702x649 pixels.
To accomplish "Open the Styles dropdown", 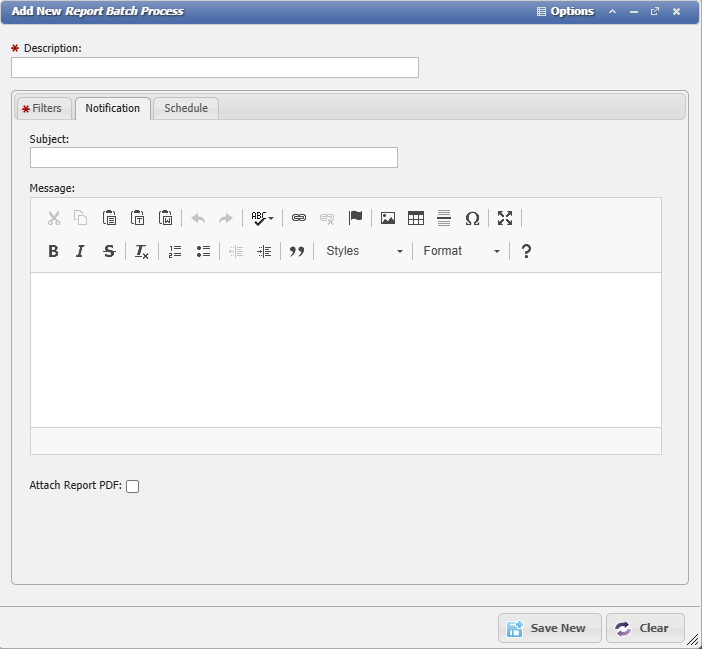I will pyautogui.click(x=364, y=251).
